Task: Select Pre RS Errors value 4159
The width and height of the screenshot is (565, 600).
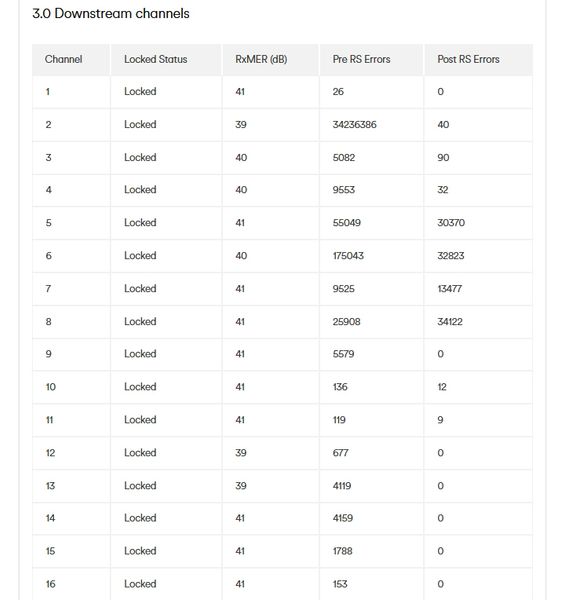Action: pos(342,518)
